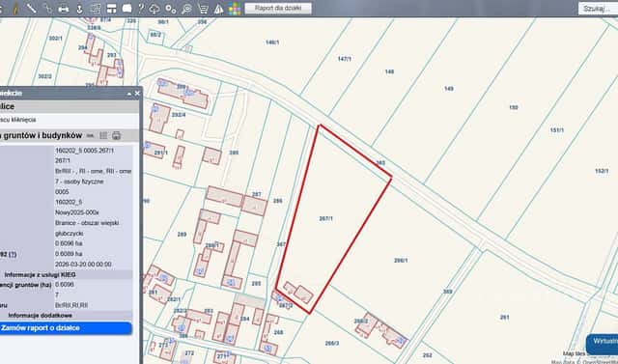Select the line measurement tool in toolbar
This screenshot has width=618, height=364.
31,8
